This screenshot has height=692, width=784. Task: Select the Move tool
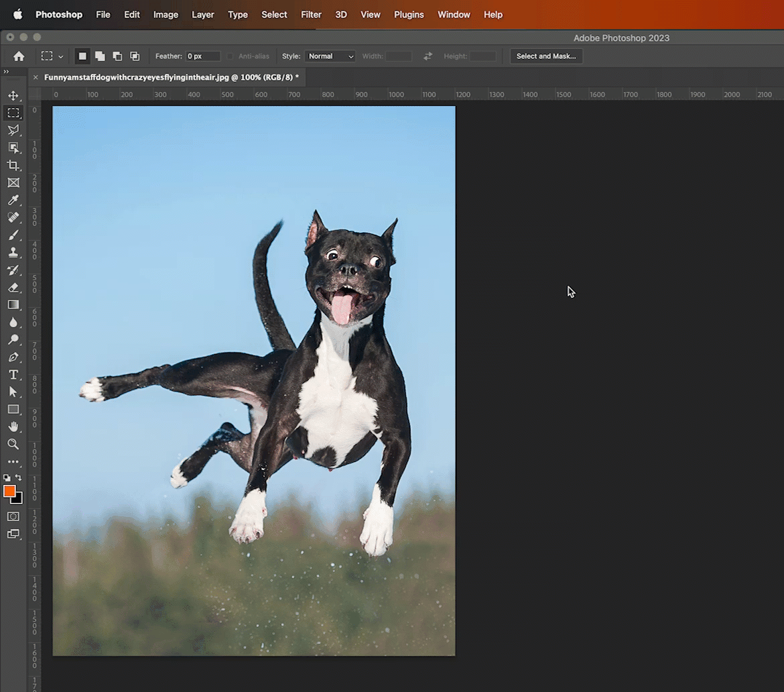13,95
